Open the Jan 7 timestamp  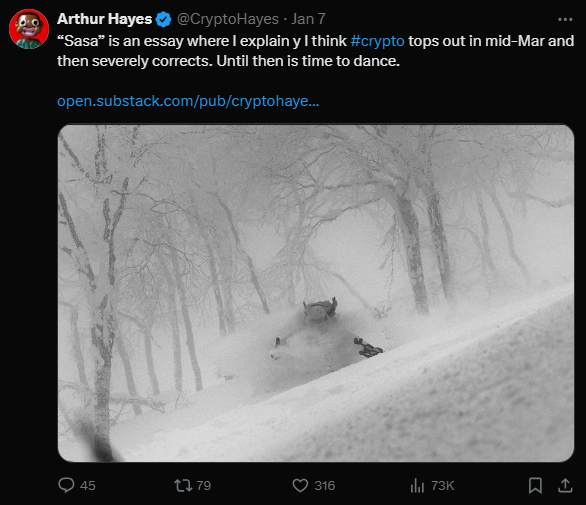pos(308,19)
